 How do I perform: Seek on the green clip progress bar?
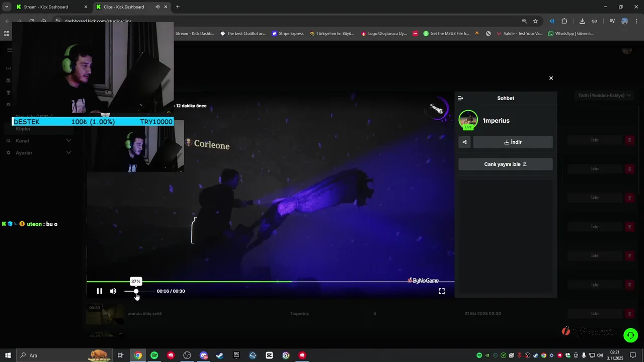pyautogui.click(x=270, y=282)
